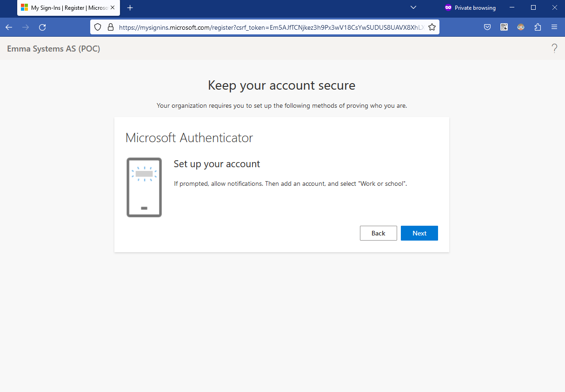Click the face-with-glasses extension icon
The image size is (565, 392).
[521, 27]
